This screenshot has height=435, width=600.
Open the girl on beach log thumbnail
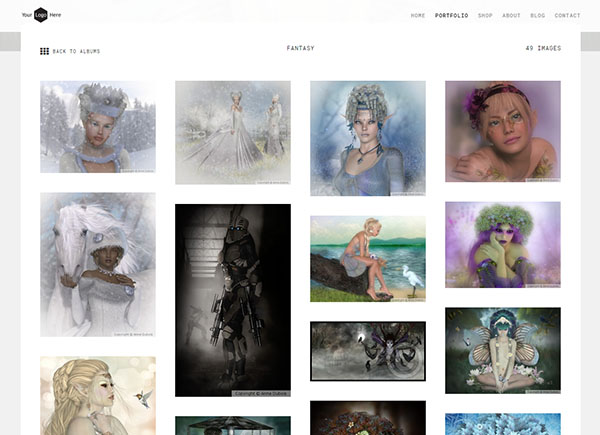pyautogui.click(x=368, y=258)
